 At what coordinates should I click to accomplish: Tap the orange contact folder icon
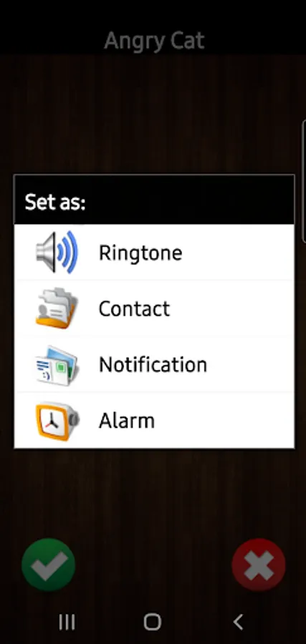tap(57, 308)
